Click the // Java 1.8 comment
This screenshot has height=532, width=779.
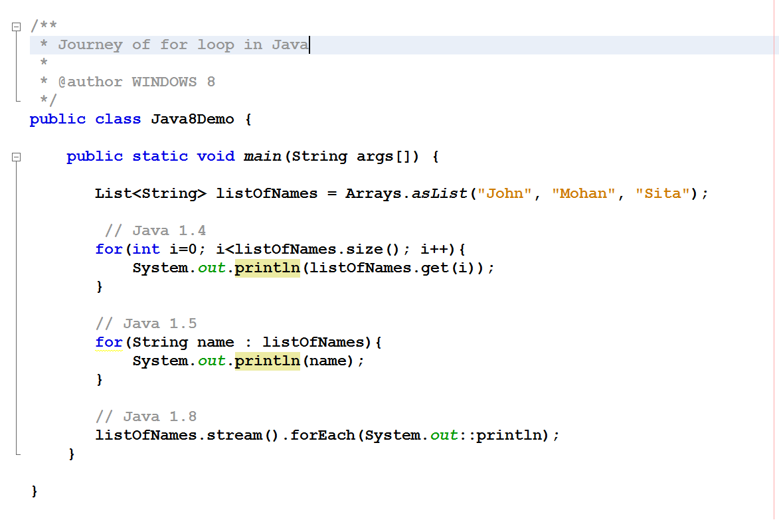tap(145, 416)
